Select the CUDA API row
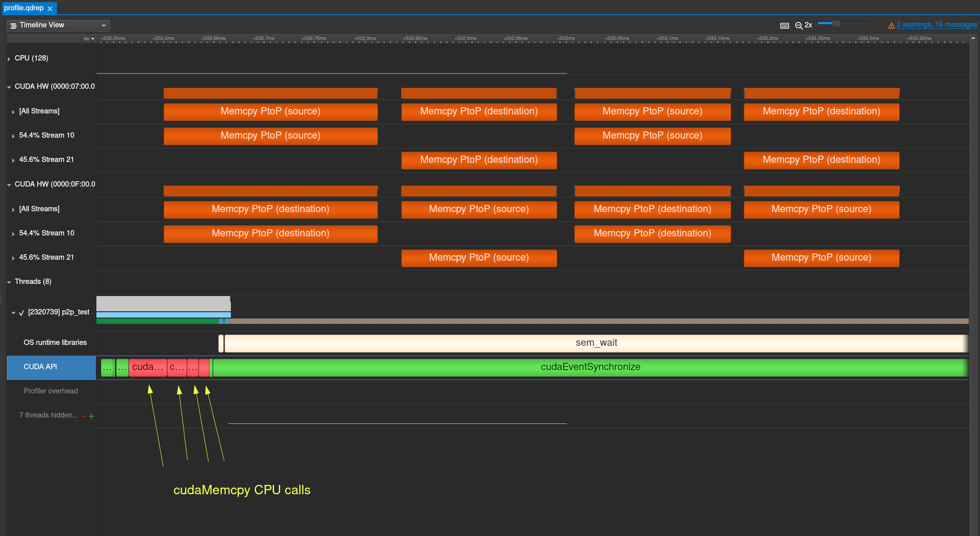Viewport: 980px width, 536px height. point(40,367)
